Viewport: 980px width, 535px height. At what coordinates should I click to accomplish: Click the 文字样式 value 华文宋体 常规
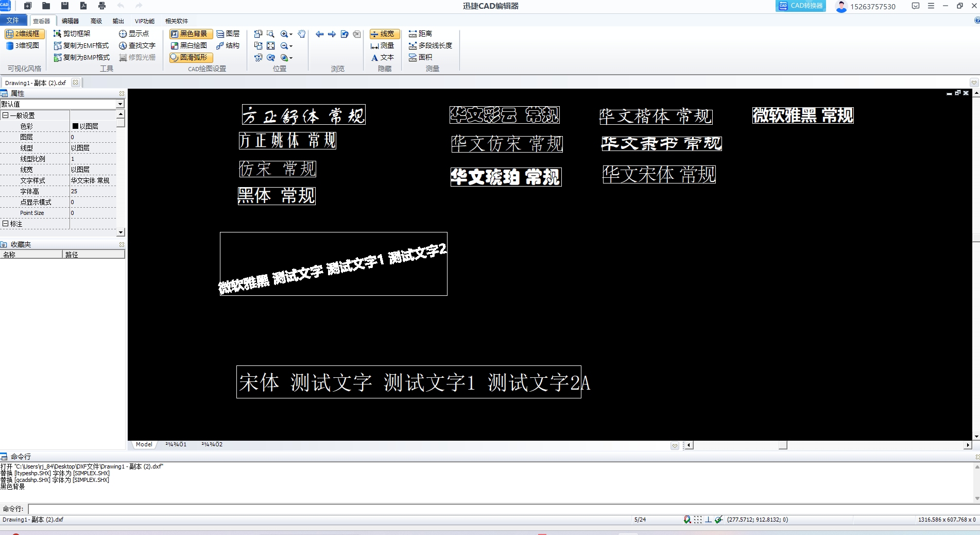[93, 180]
